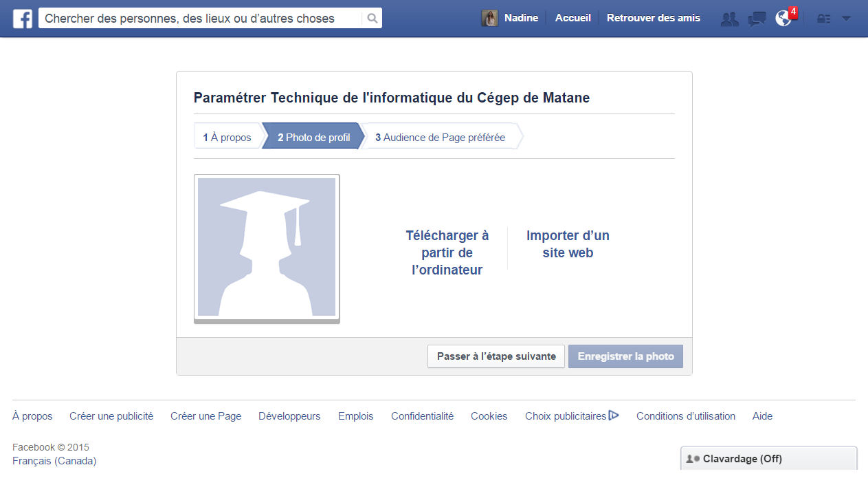Open account menu dropdown arrow
The height and width of the screenshot is (485, 868).
(x=846, y=19)
